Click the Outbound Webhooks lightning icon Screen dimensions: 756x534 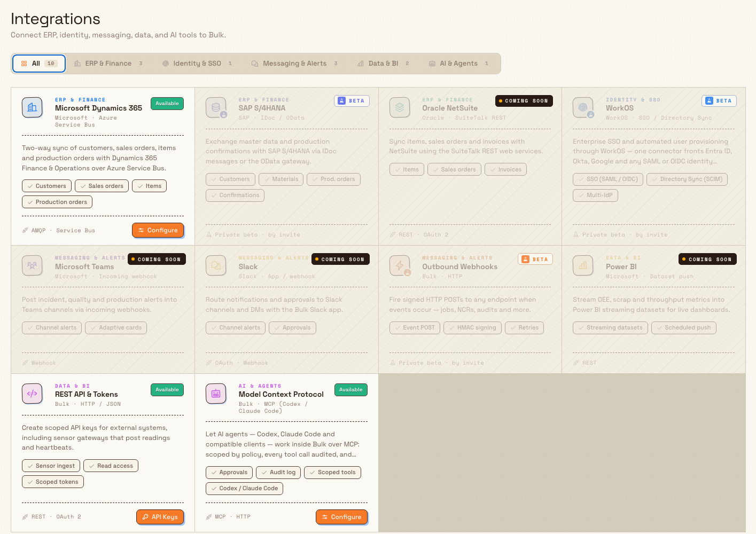pyautogui.click(x=400, y=265)
